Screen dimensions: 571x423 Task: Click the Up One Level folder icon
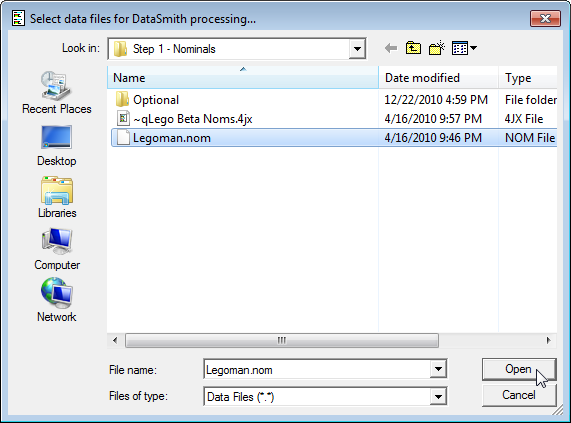click(x=413, y=48)
